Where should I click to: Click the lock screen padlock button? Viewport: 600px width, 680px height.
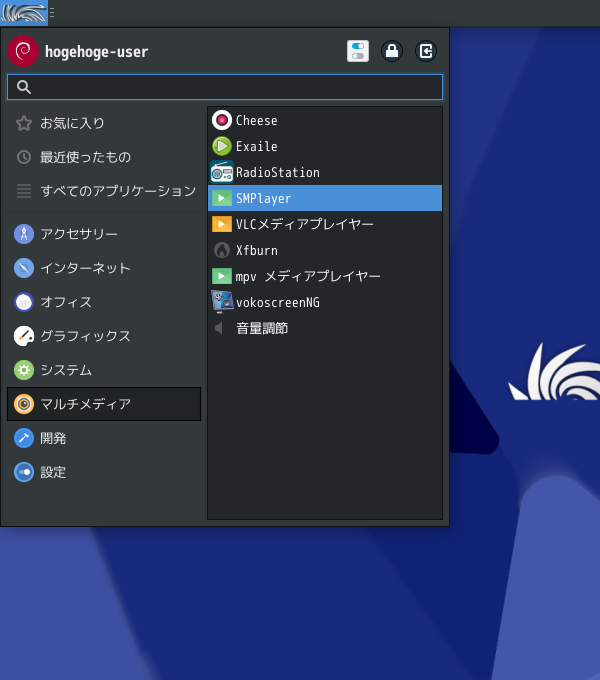click(x=392, y=51)
